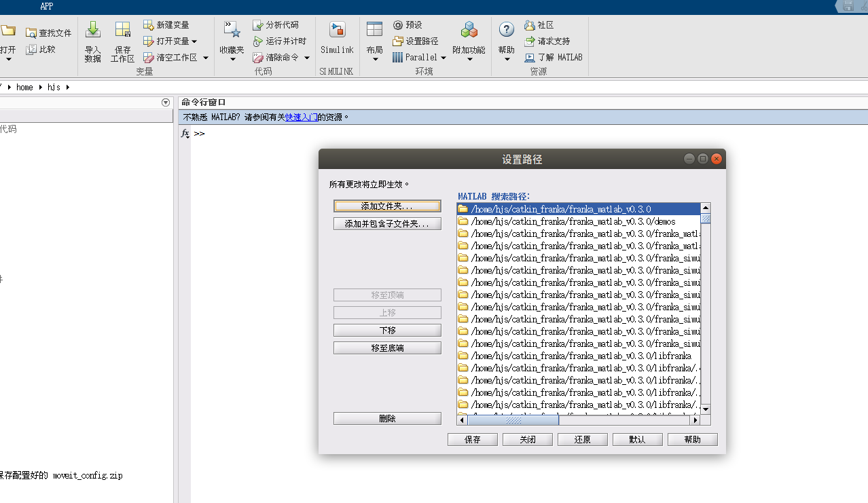Image resolution: width=868 pixels, height=503 pixels.
Task: Click path list vertical scrollbar down arrow
Action: 706,409
